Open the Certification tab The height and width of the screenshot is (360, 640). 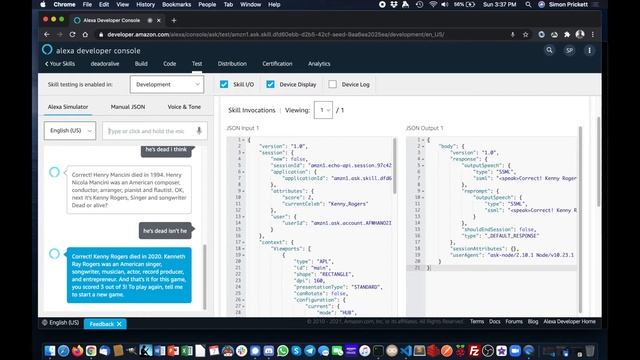coord(277,64)
